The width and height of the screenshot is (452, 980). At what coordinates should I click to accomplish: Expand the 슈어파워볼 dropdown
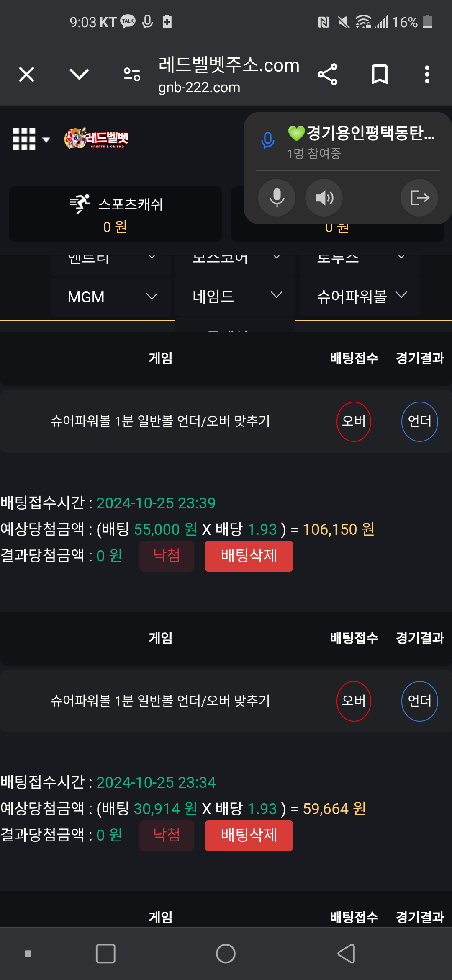(x=360, y=297)
